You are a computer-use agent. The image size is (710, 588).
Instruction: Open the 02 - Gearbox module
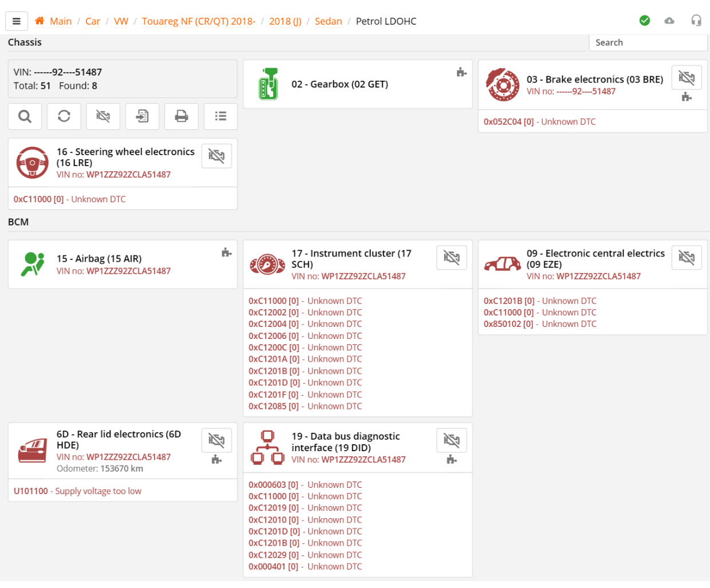(x=340, y=84)
